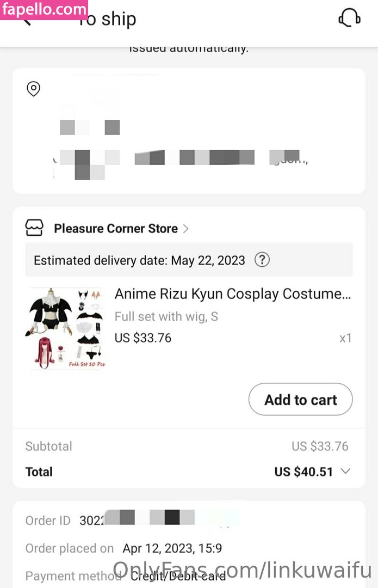Click the x1 quantity label
Viewport: 378px width, 588px height.
click(345, 338)
